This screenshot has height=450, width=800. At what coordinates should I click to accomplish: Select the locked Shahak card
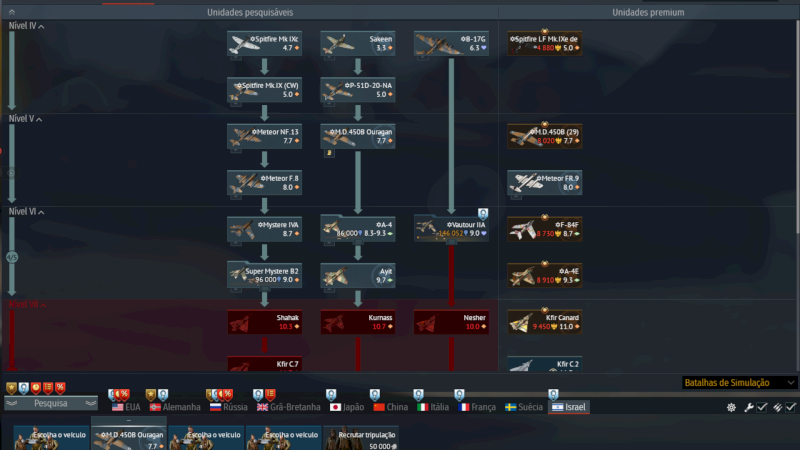(x=264, y=322)
